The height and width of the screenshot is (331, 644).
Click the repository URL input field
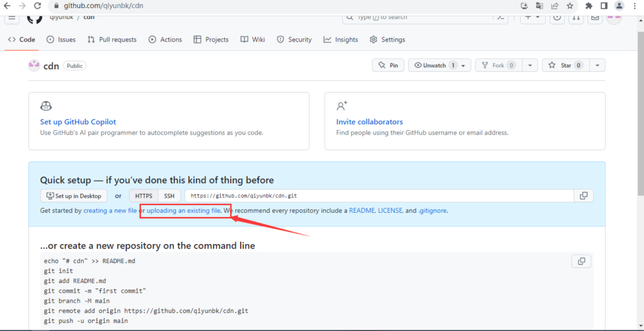(379, 196)
